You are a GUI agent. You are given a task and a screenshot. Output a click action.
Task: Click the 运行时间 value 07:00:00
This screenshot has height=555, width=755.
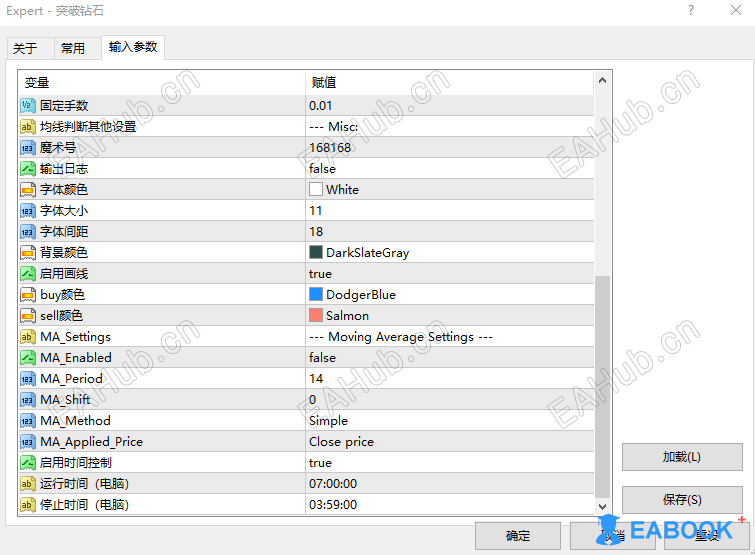(x=333, y=484)
